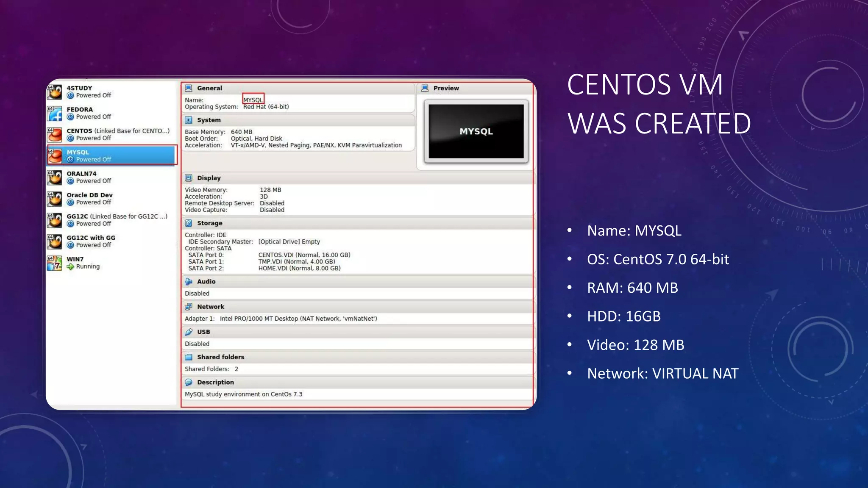Select the WIN7 entry in VM list
The image size is (868, 488).
tap(111, 263)
